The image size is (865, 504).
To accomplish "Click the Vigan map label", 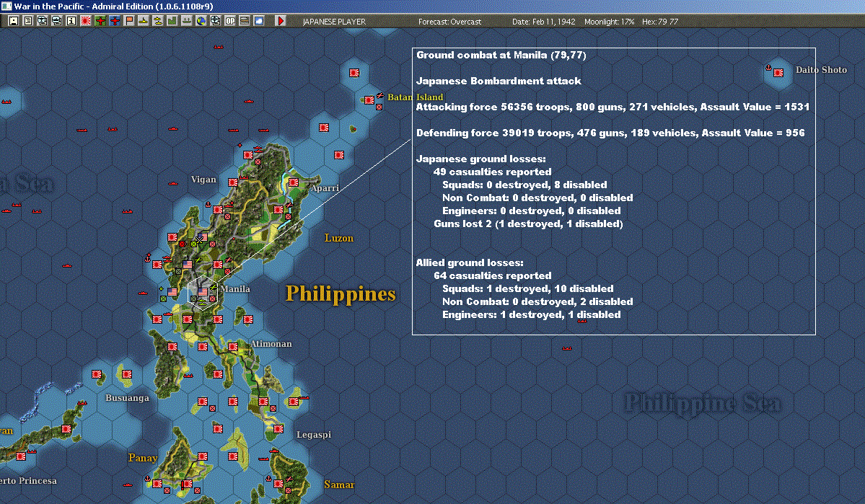I will click(203, 180).
